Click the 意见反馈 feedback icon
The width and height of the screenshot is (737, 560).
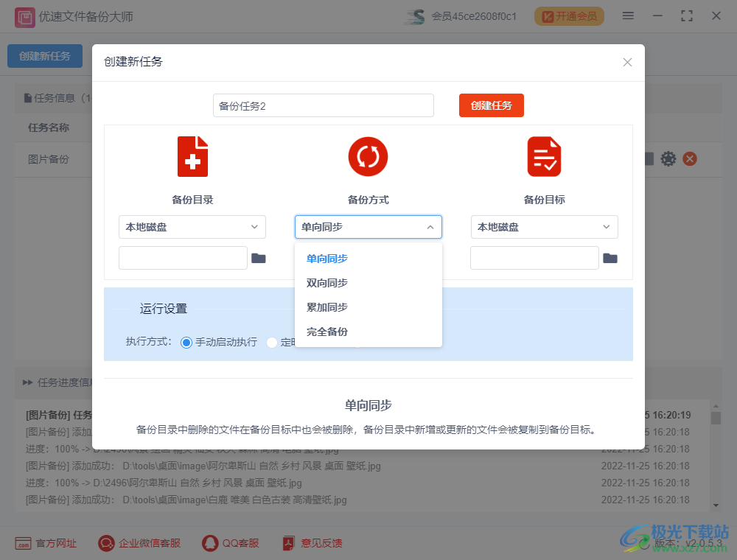287,543
